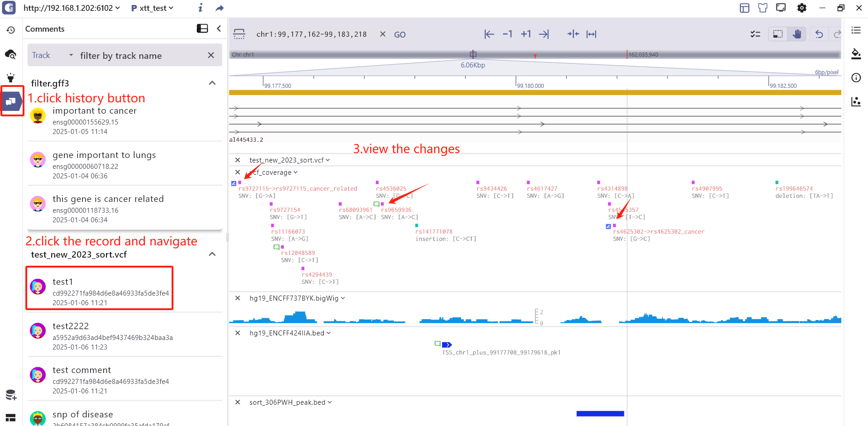Move one step left with -1
The height and width of the screenshot is (426, 868).
pos(508,34)
